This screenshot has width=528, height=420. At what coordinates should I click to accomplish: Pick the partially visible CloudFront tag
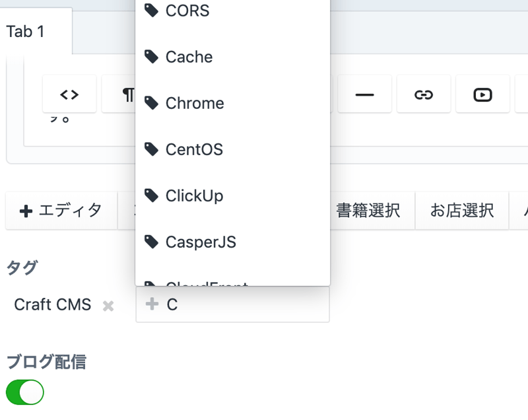[x=206, y=283]
